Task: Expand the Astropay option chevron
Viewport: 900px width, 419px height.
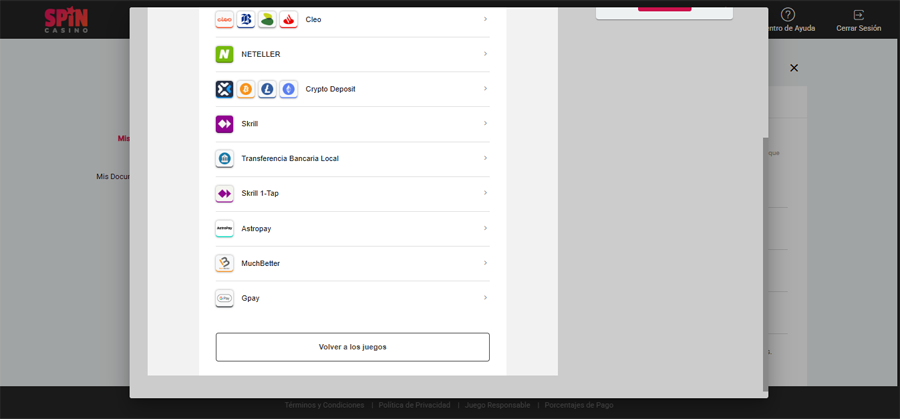Action: click(x=486, y=228)
